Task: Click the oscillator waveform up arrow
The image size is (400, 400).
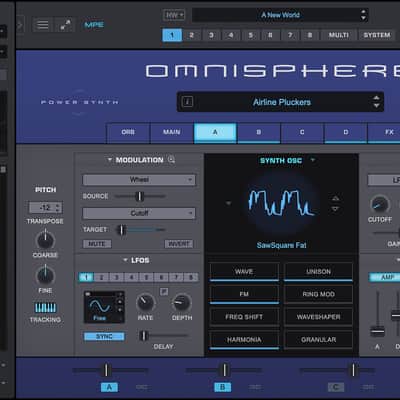Action: 335,199
